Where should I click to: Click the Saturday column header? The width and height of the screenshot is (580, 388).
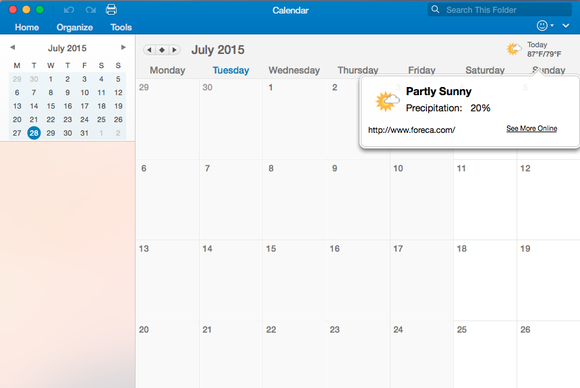point(485,70)
